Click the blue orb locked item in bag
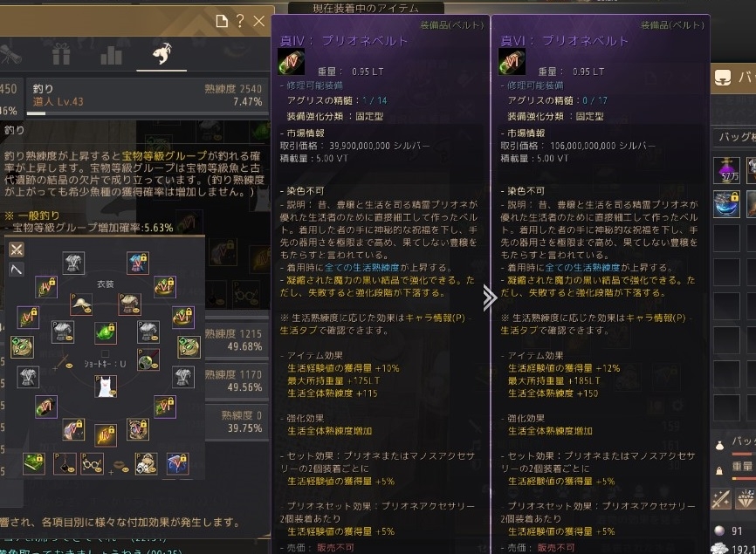Viewport: 756px width, 554px height. 726,203
